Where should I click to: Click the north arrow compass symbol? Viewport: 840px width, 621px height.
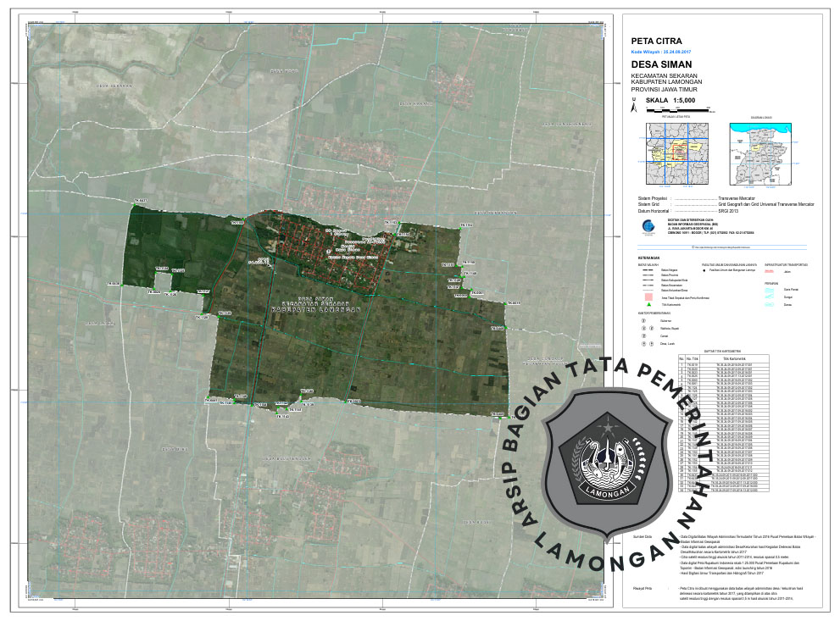(x=632, y=107)
